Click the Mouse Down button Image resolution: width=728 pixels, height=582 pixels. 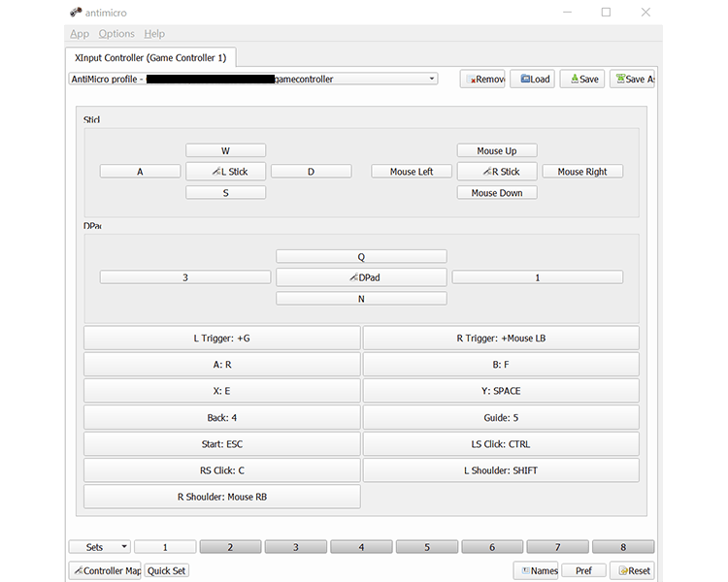coord(497,193)
